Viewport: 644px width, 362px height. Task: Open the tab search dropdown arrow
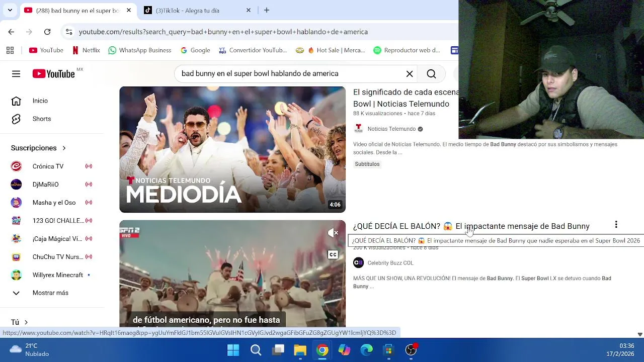tap(10, 10)
